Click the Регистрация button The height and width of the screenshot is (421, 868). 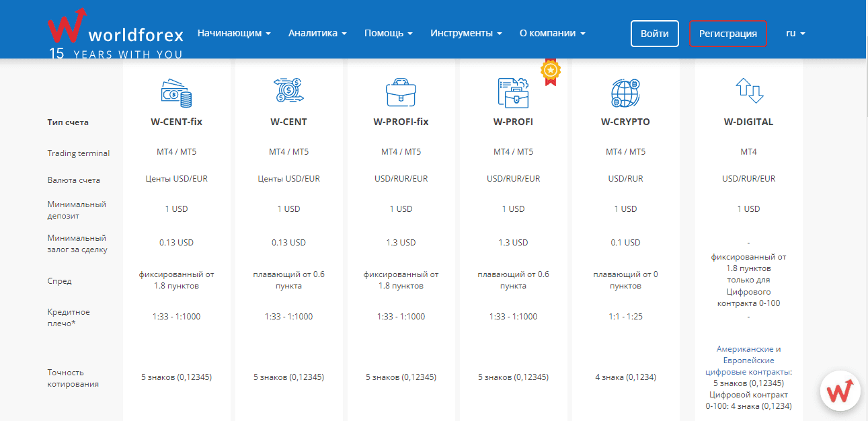[728, 32]
